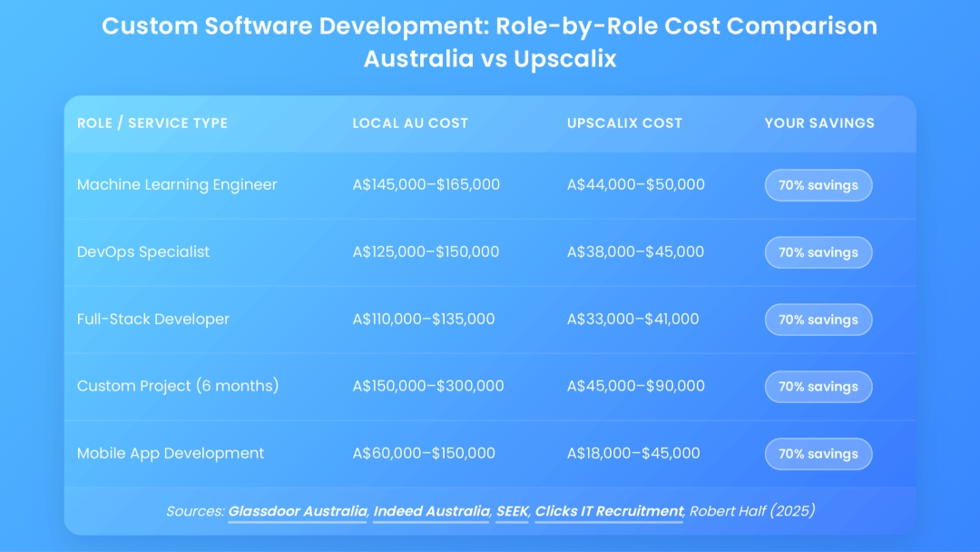Viewport: 980px width, 552px height.
Task: Select the Local AU Cost column header
Action: [x=410, y=123]
